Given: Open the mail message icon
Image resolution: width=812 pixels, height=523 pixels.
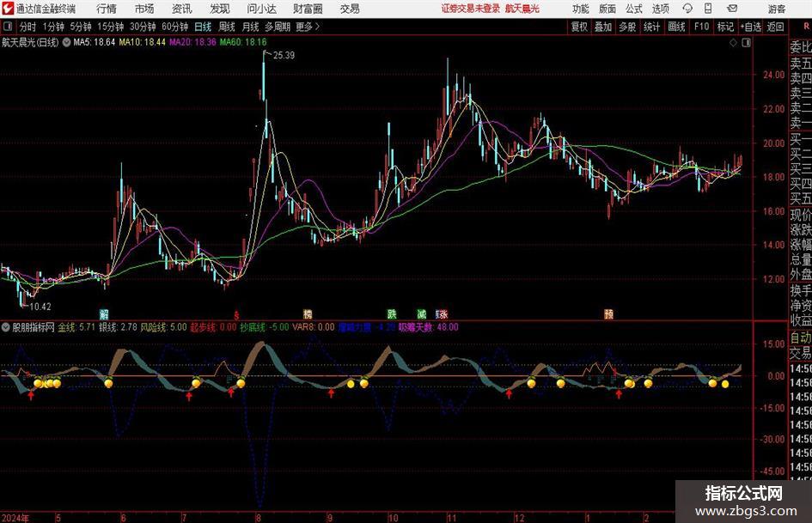Looking at the screenshot, I should [732, 9].
